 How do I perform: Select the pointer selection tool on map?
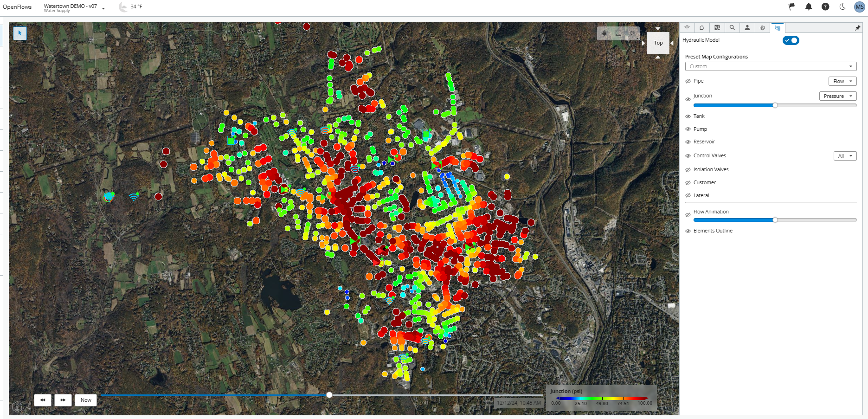[x=20, y=33]
